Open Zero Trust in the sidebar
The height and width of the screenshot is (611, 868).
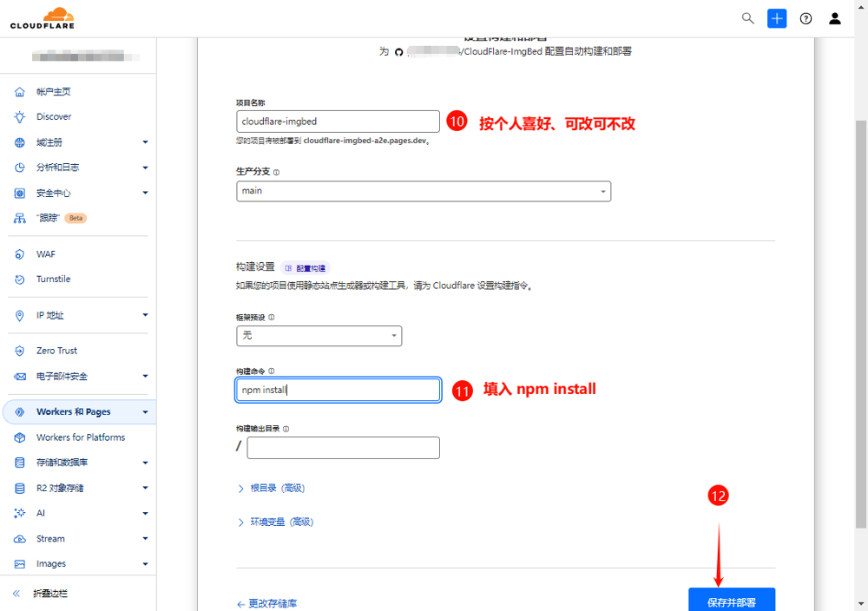(x=56, y=351)
